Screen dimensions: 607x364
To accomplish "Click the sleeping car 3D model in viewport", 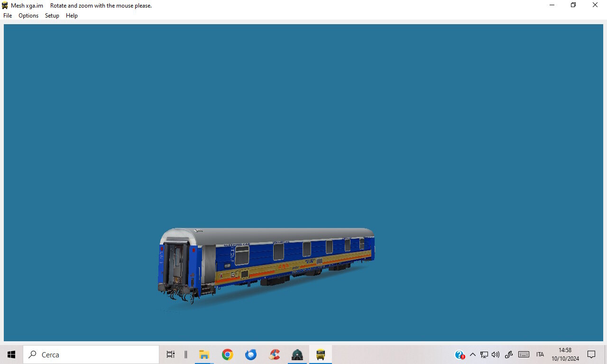I will pos(266,265).
